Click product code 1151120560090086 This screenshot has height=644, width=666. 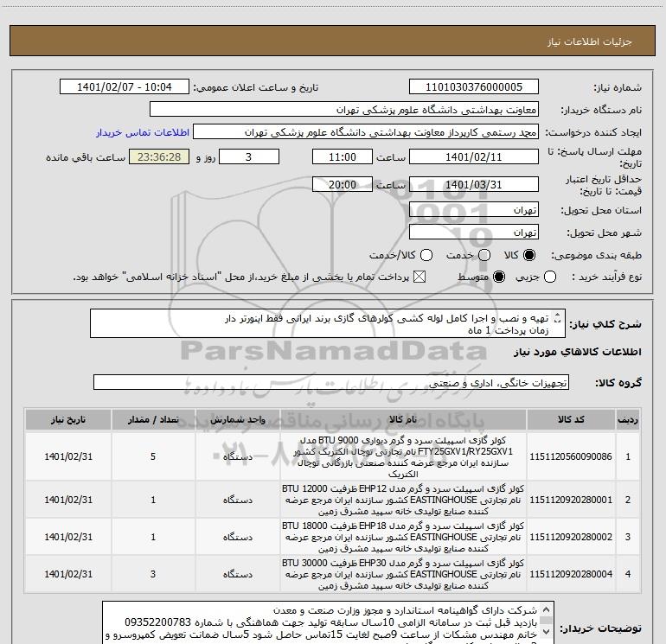pos(571,456)
